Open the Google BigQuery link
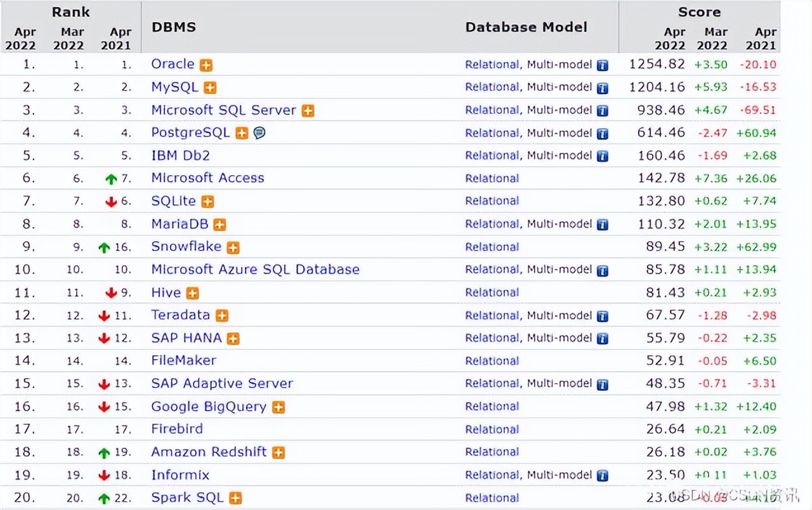This screenshot has width=812, height=510. [x=209, y=407]
